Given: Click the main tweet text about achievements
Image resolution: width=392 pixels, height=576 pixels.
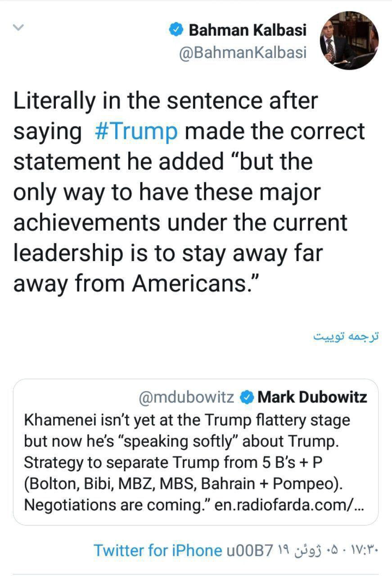Looking at the screenshot, I should coord(180,223).
